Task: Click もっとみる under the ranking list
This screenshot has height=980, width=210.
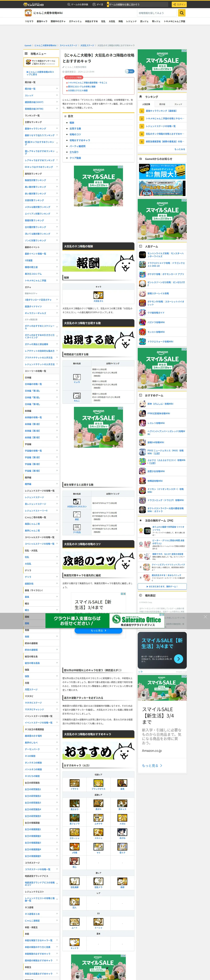Action: tap(180, 149)
